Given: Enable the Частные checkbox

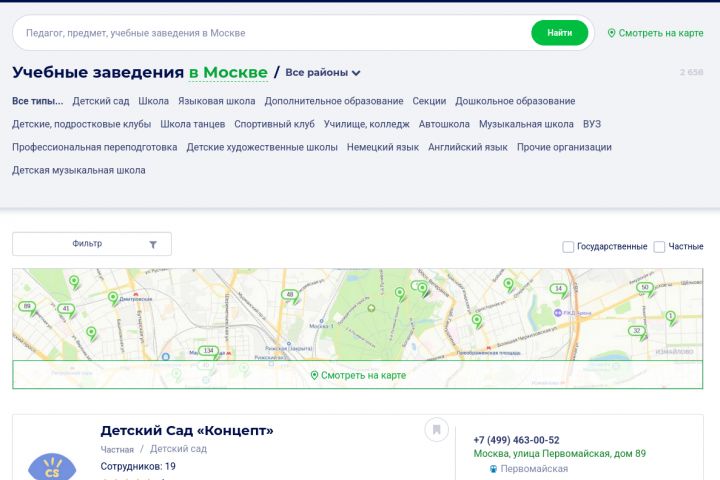Looking at the screenshot, I should pyautogui.click(x=659, y=246).
